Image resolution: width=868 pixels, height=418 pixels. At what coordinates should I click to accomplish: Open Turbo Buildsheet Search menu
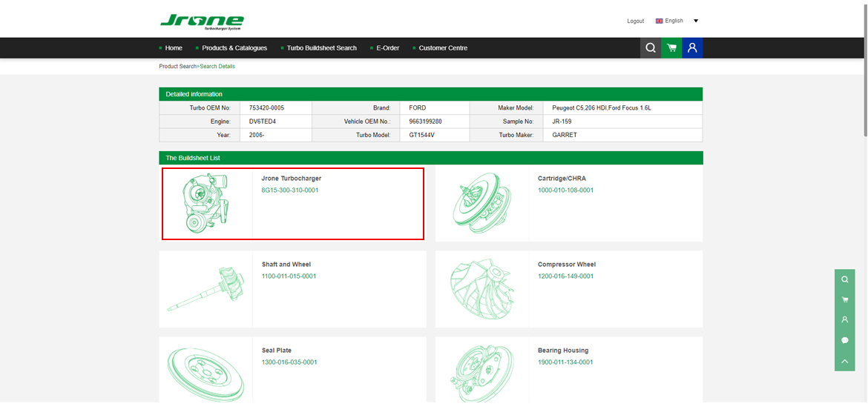click(322, 48)
